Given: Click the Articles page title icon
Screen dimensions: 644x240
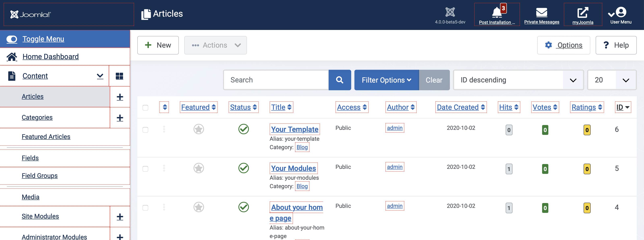Looking at the screenshot, I should tap(146, 14).
